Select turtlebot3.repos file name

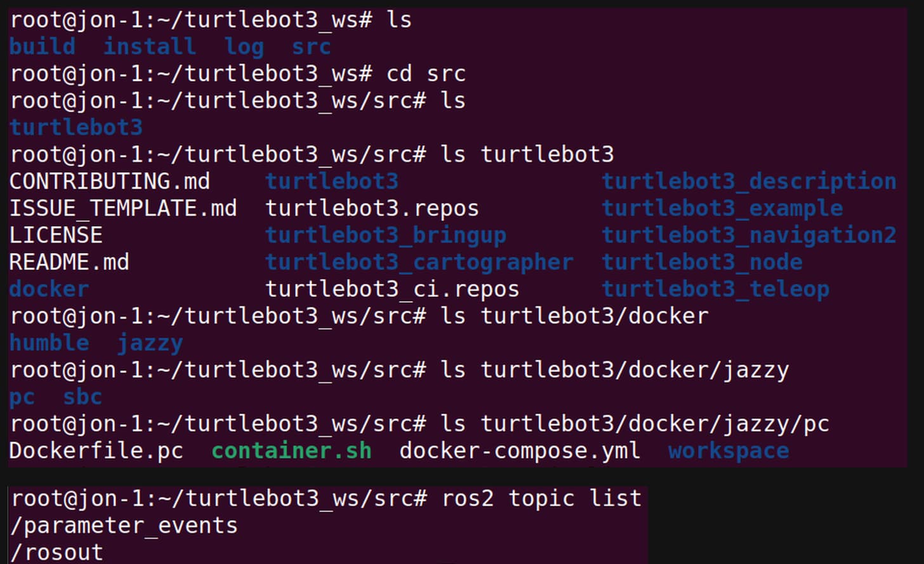tap(372, 208)
